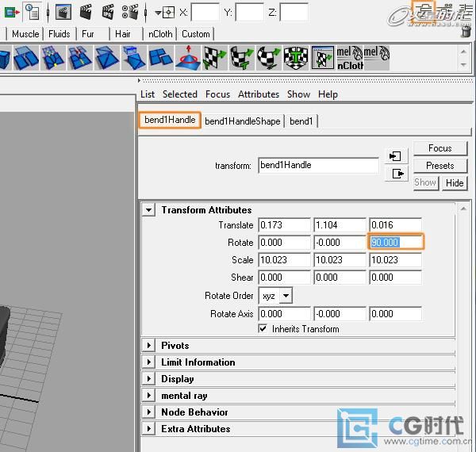Open the Muscle shelf tab
Image resolution: width=476 pixels, height=452 pixels.
pos(25,33)
